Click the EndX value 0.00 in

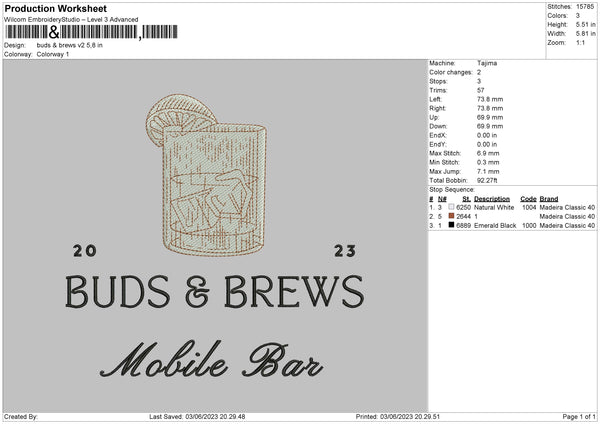point(487,135)
